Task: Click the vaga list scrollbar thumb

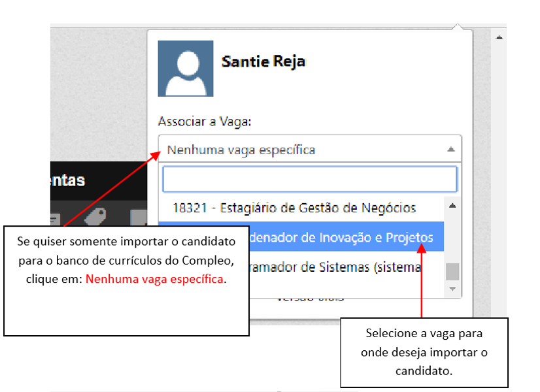Action: 452,272
